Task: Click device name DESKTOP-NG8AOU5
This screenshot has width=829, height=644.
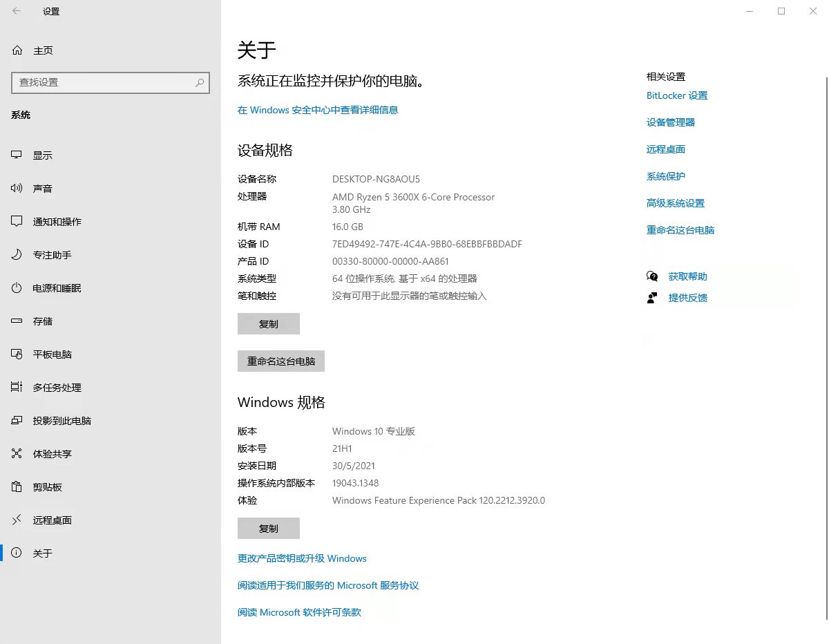Action: point(376,179)
